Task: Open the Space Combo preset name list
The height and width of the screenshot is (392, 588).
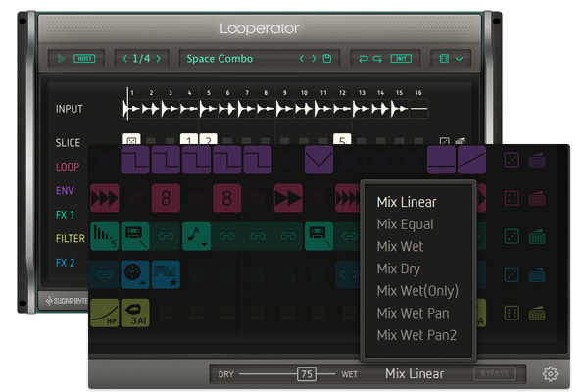Action: click(x=220, y=59)
